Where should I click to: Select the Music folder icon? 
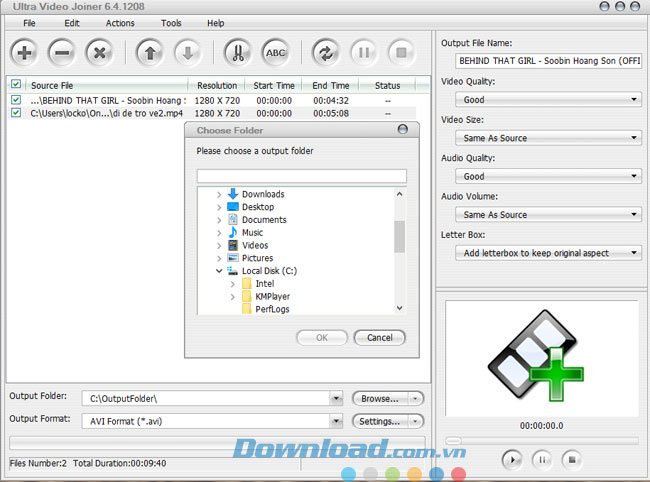pos(233,232)
